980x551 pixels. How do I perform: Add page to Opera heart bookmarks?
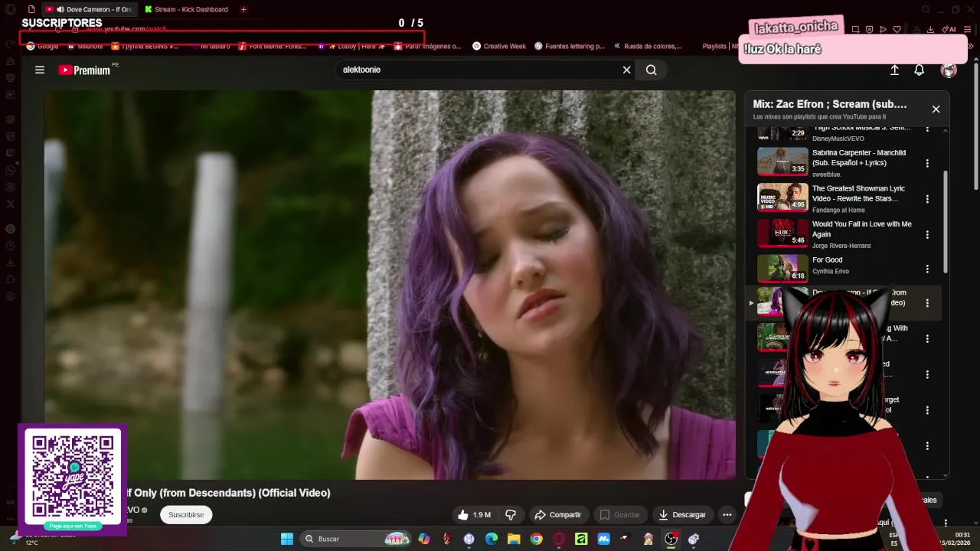click(x=897, y=29)
